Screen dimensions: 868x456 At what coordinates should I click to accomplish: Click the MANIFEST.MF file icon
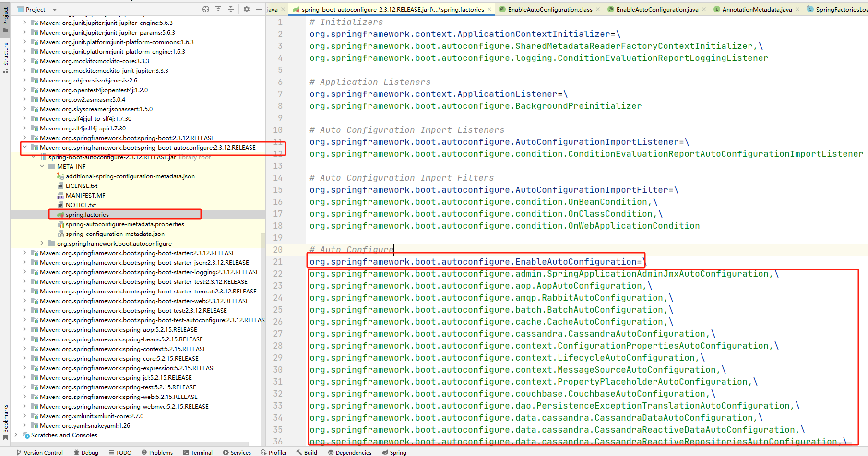(x=60, y=195)
